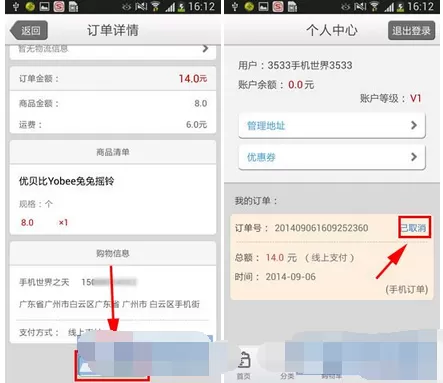Screen dimensions: 443x383
Task: Select the product 优贝比Yobee兔兔摇铃
Action: [x=66, y=181]
